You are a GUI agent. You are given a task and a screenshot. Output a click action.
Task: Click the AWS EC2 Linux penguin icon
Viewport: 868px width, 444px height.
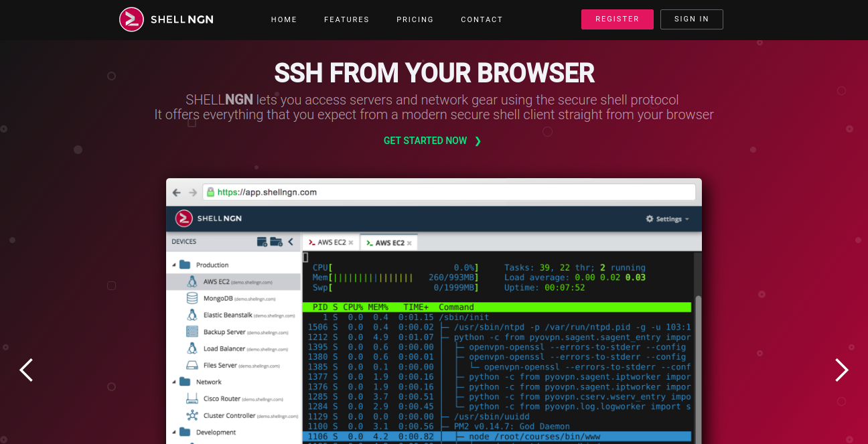click(192, 281)
